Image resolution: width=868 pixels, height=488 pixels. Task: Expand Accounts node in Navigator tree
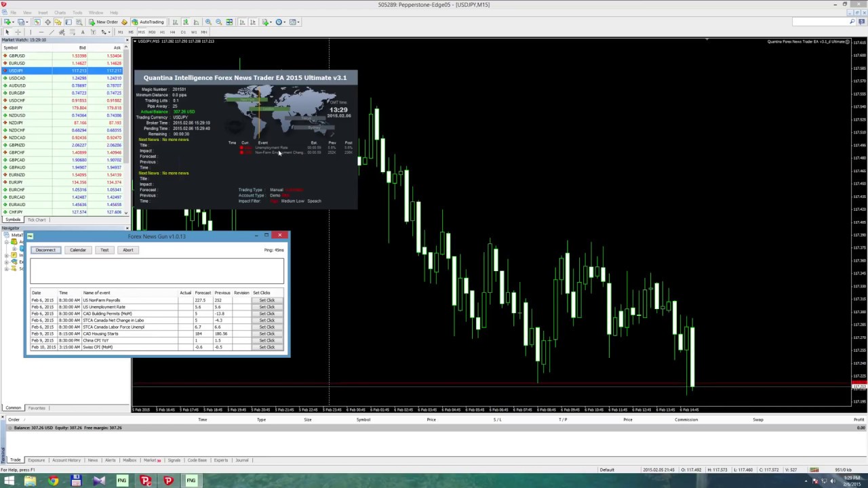(6, 242)
